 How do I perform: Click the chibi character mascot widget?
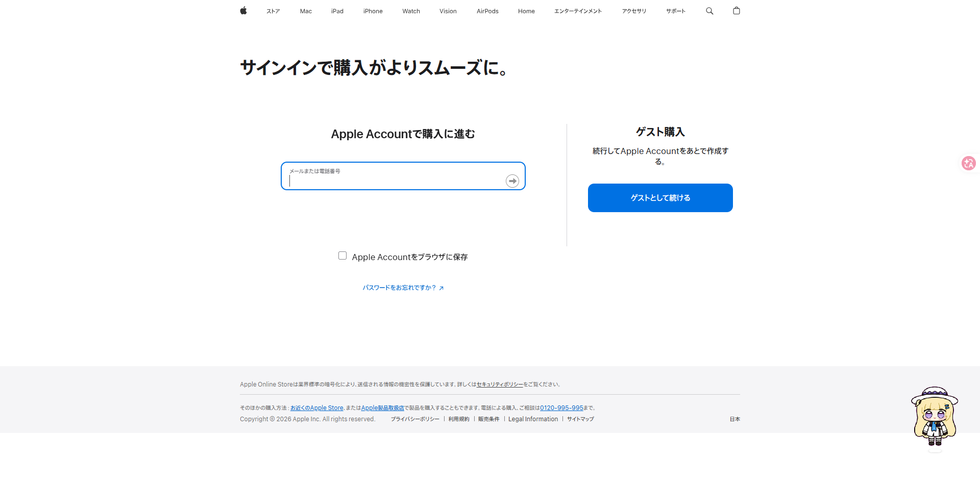[x=935, y=417]
